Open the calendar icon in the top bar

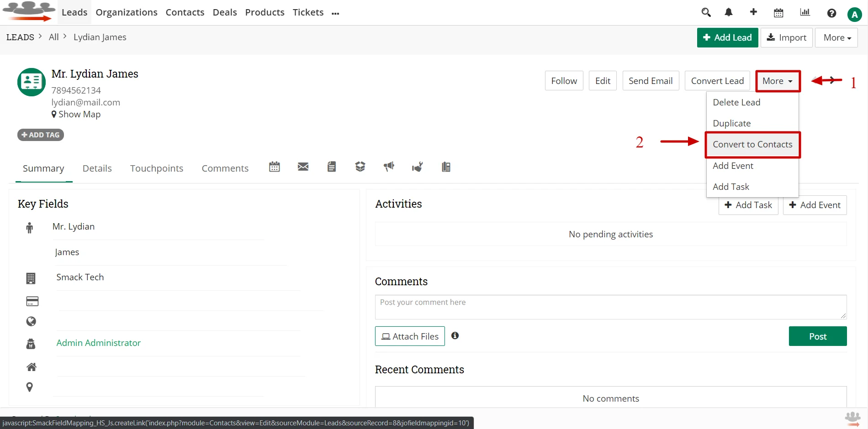[778, 12]
